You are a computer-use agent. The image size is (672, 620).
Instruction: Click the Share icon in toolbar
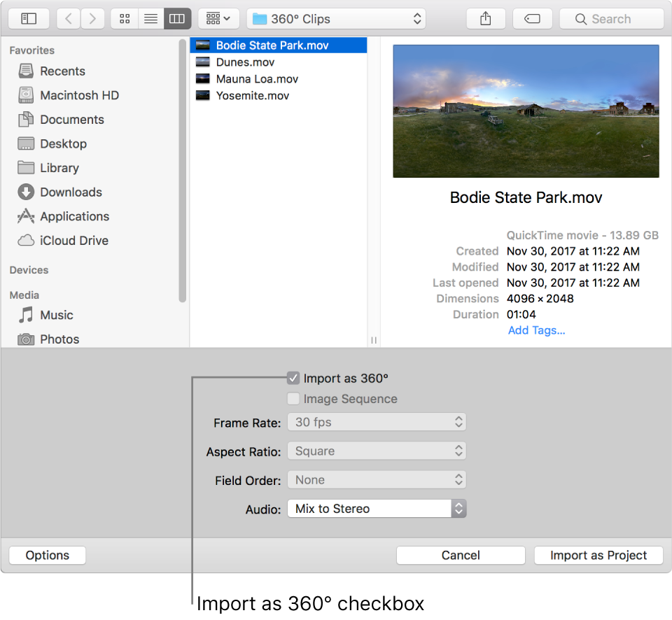[486, 19]
